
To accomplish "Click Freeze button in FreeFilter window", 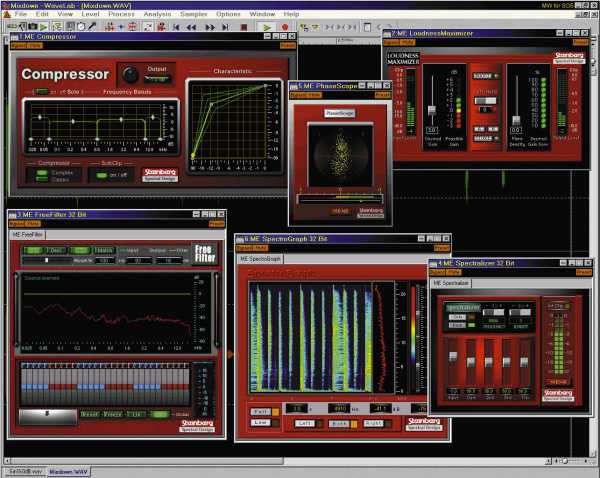I will tap(112, 414).
